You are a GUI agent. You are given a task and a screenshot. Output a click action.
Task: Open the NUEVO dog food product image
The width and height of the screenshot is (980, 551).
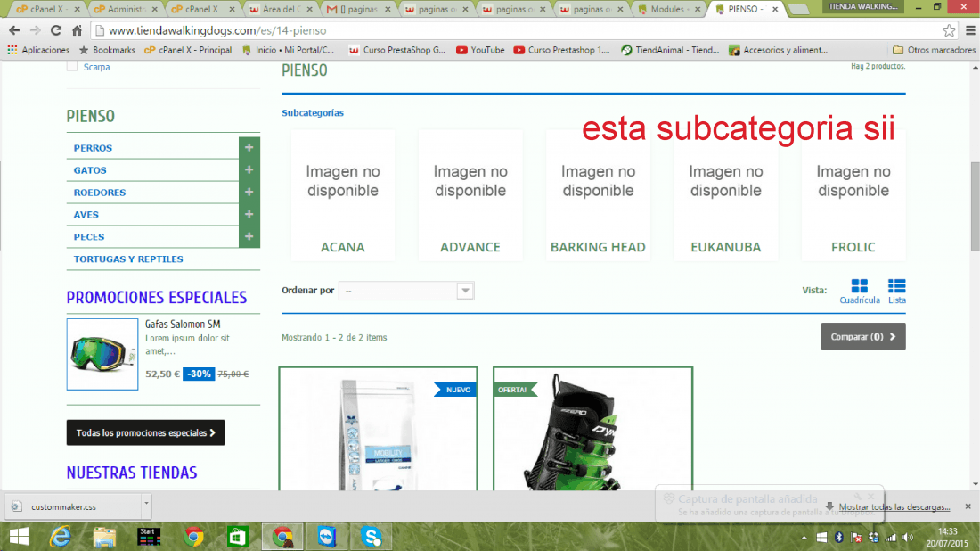coord(378,429)
